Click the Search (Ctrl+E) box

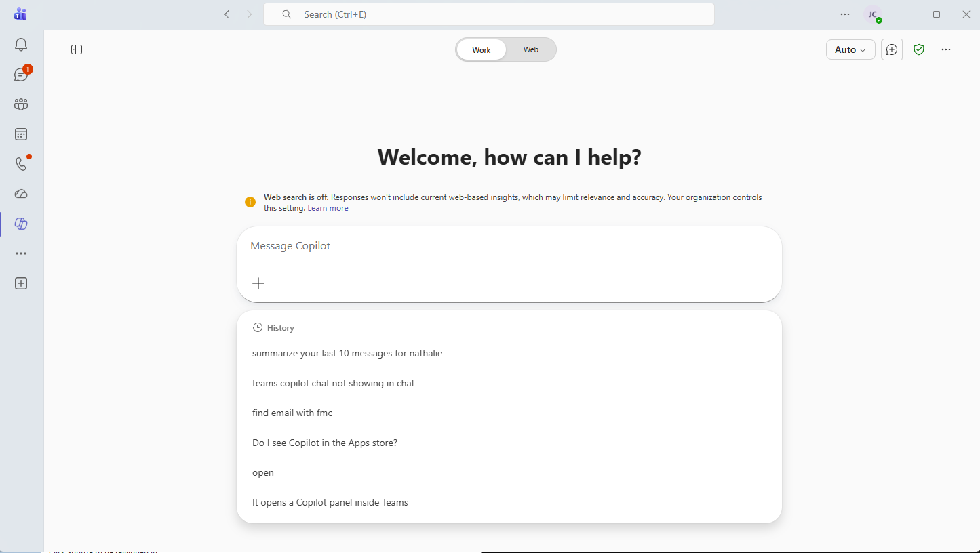click(x=489, y=14)
